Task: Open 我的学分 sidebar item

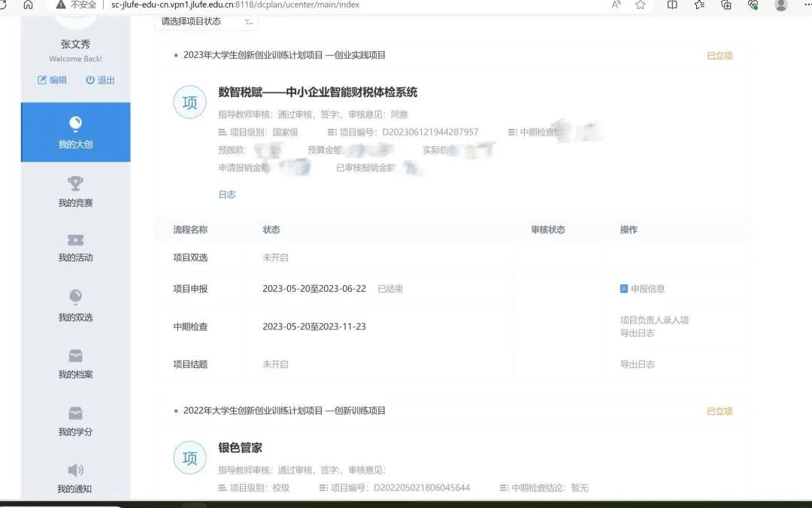Action: tap(76, 421)
